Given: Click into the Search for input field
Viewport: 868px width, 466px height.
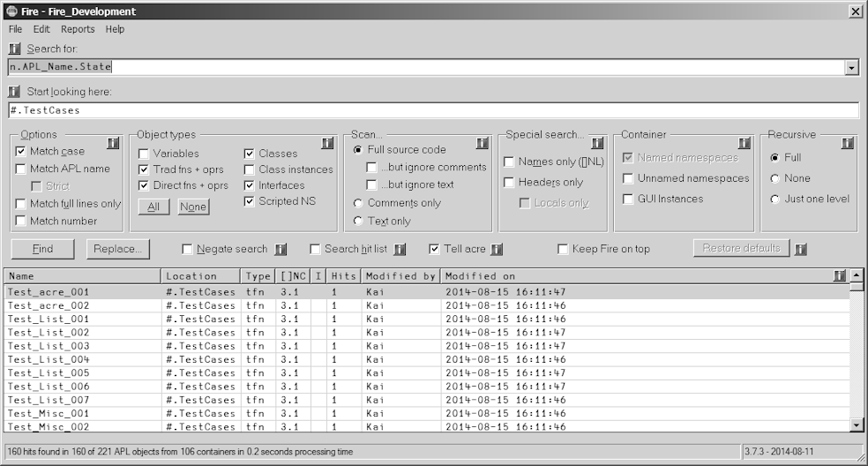Looking at the screenshot, I should tap(426, 67).
